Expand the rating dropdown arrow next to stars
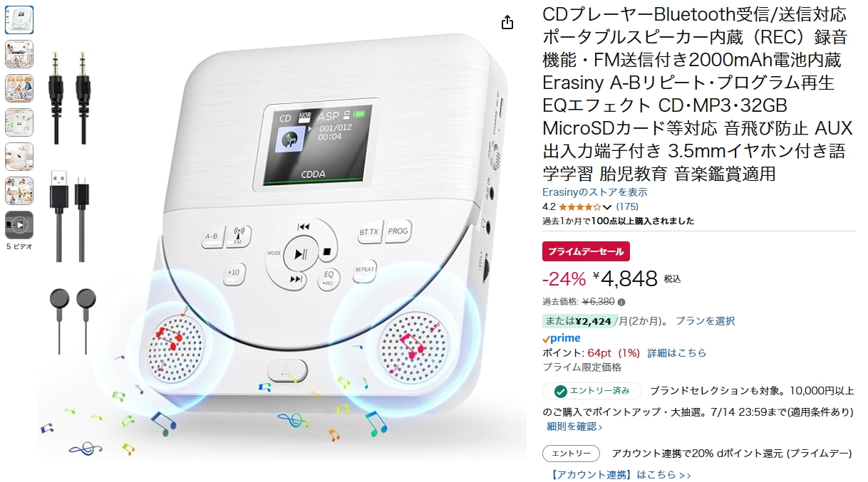 pos(607,207)
